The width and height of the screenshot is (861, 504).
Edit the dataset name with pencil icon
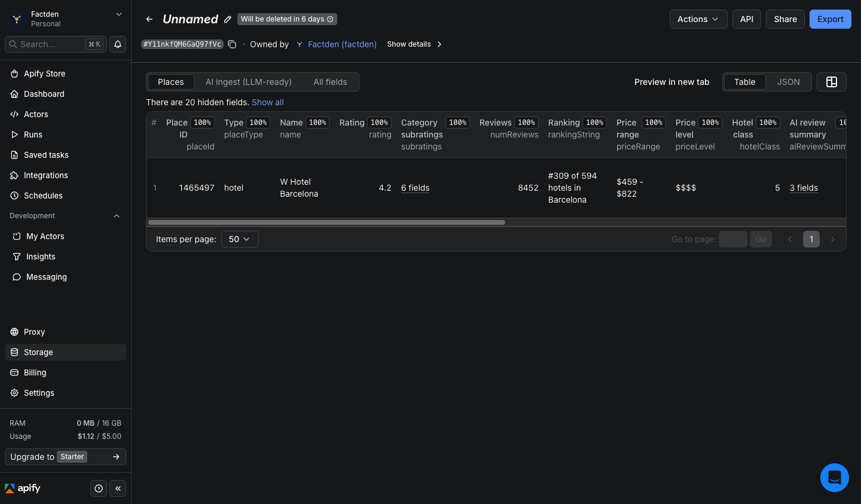[x=228, y=19]
